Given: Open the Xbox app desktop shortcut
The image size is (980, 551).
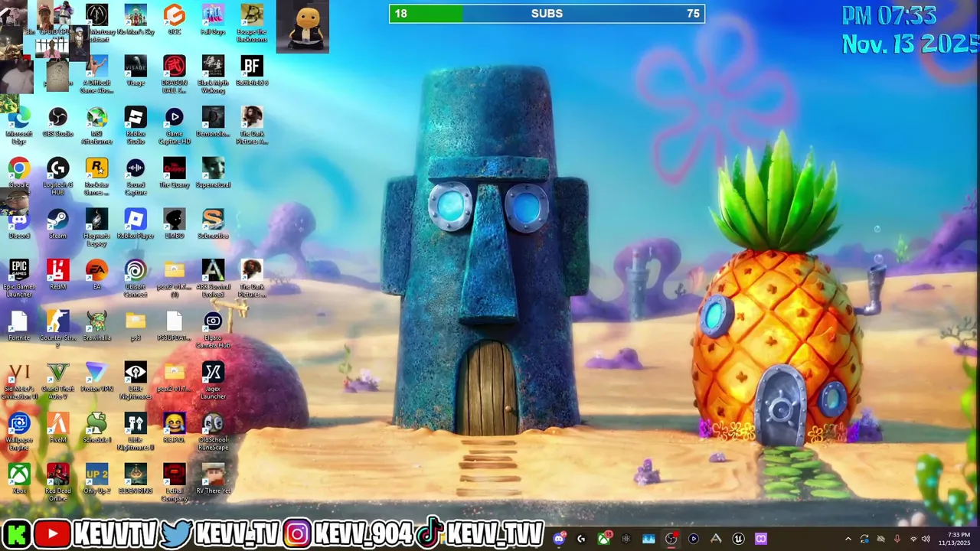Looking at the screenshot, I should point(19,480).
